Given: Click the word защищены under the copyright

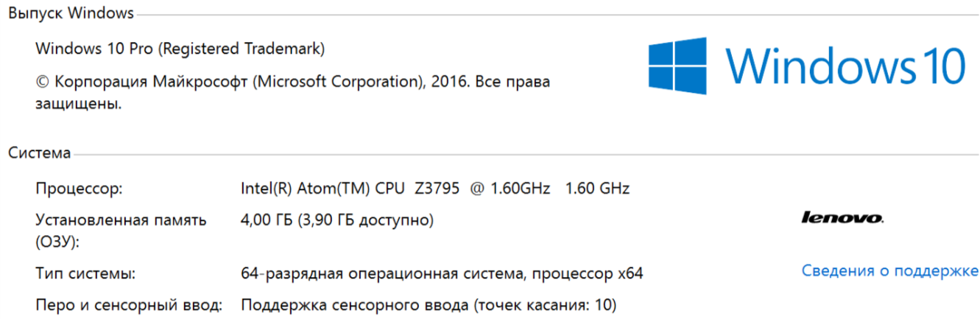Looking at the screenshot, I should point(79,105).
